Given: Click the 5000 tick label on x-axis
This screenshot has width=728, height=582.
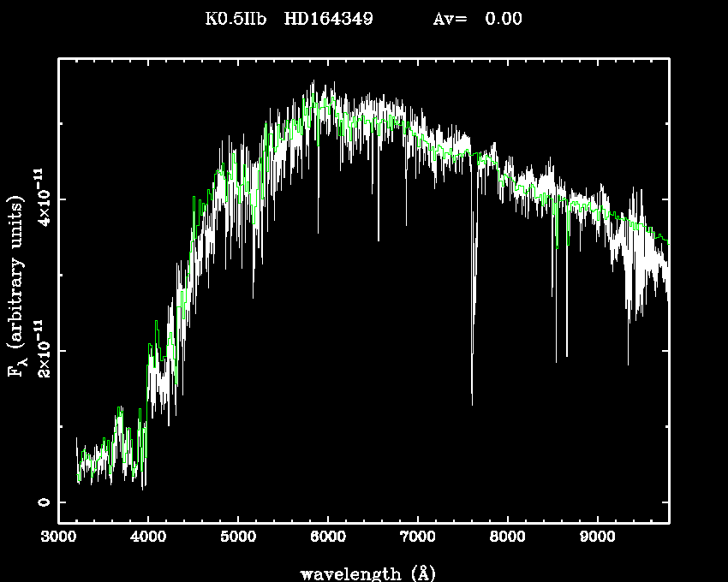Looking at the screenshot, I should coord(237,538).
